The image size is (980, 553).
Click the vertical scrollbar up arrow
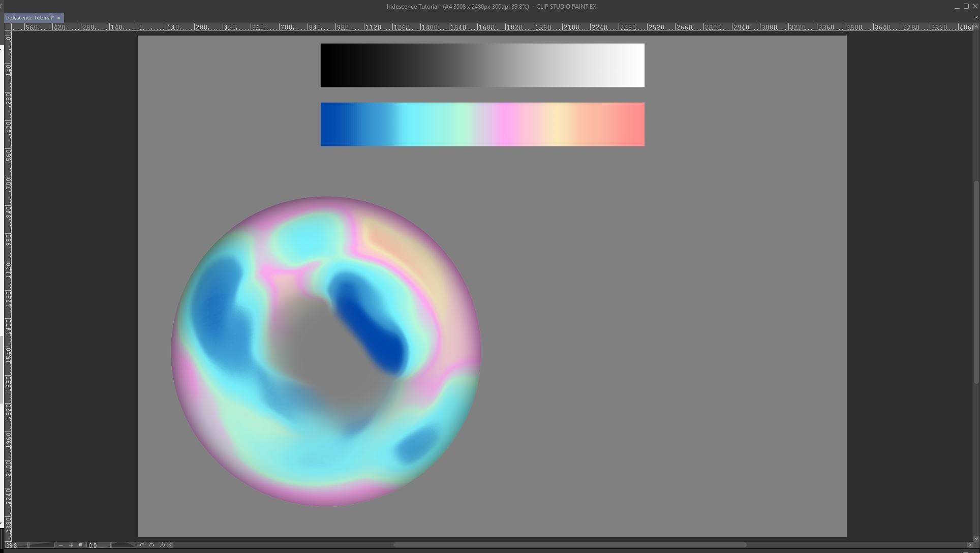point(975,27)
